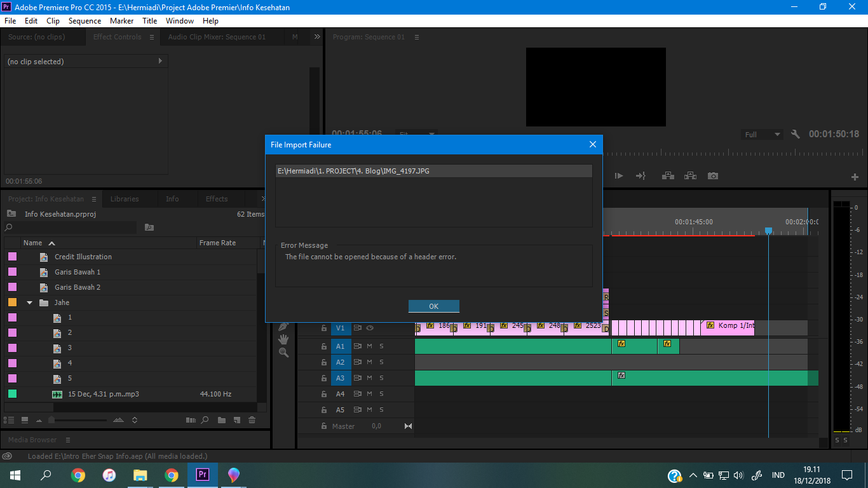Show hidden panel tabs with double chevron
This screenshot has height=488, width=868.
click(317, 37)
